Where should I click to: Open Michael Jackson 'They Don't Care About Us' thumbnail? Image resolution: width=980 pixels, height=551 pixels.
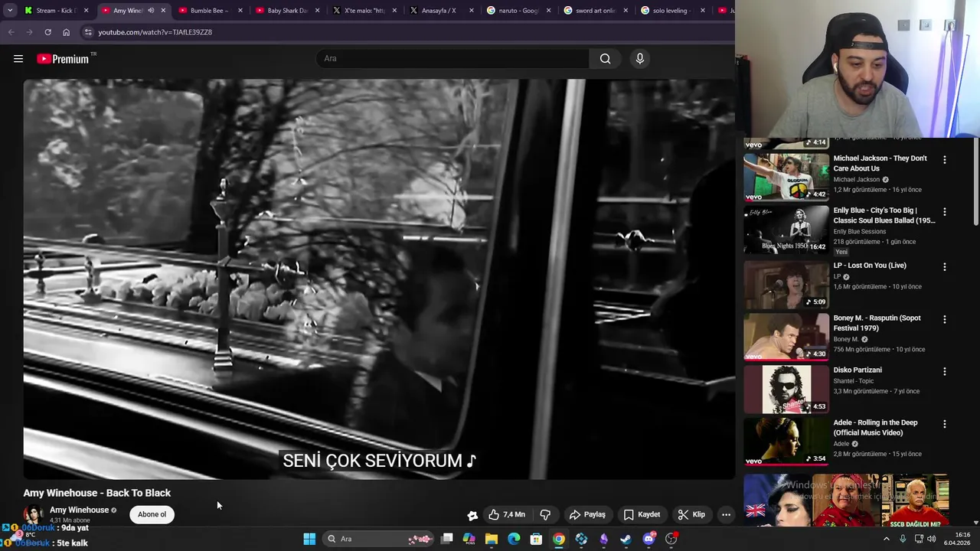click(786, 177)
